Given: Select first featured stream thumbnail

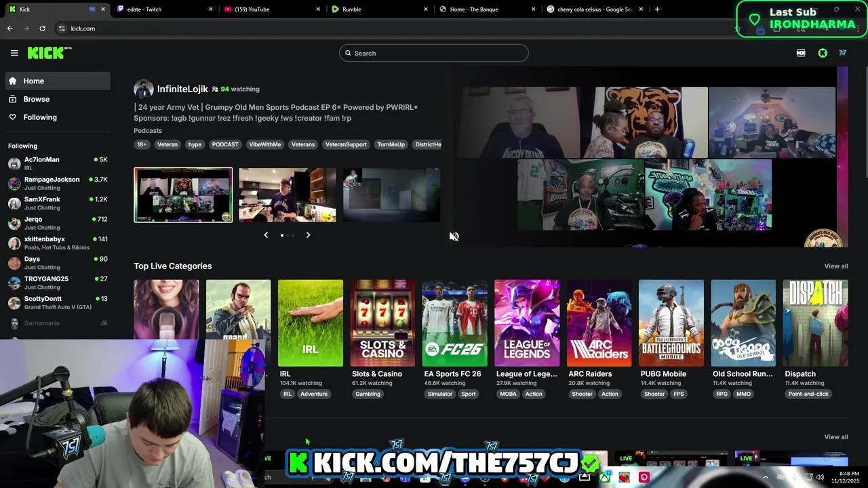Looking at the screenshot, I should pyautogui.click(x=183, y=195).
